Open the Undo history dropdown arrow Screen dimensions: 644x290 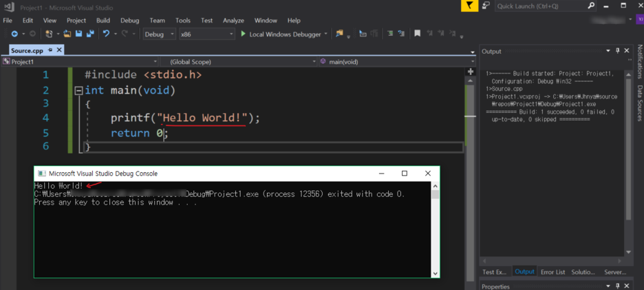116,34
